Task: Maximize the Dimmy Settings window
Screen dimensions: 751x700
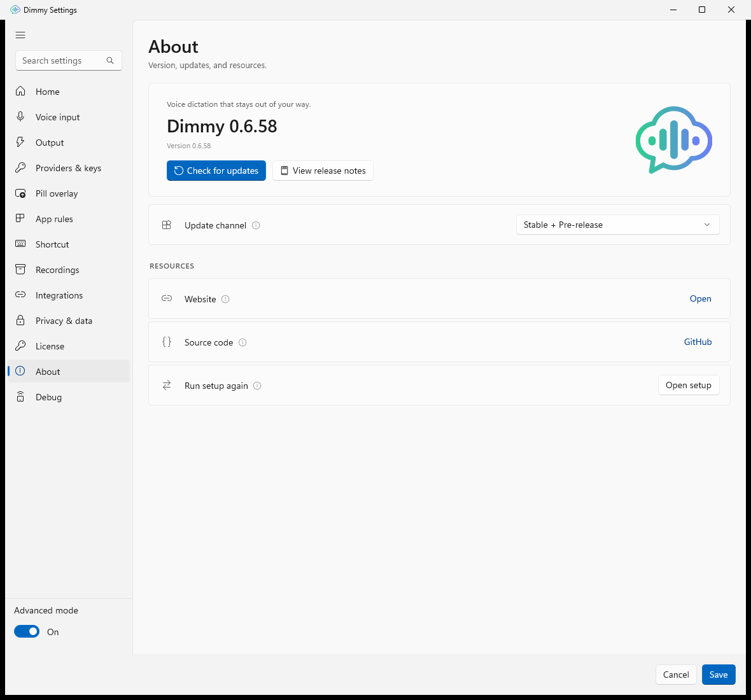Action: click(702, 10)
